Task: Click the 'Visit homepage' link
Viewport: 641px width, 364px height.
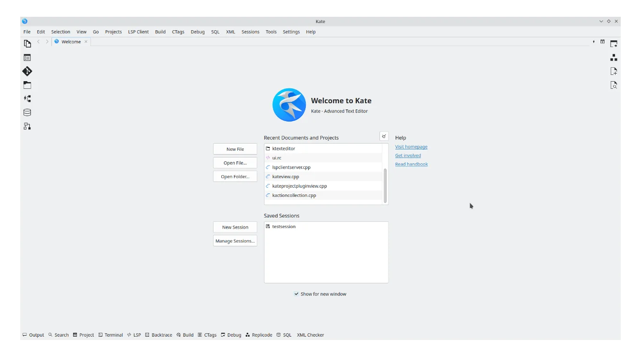Action: point(411,147)
